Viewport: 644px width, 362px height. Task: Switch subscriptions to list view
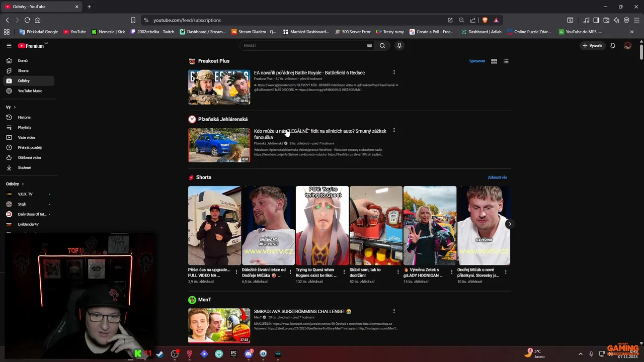point(506,61)
